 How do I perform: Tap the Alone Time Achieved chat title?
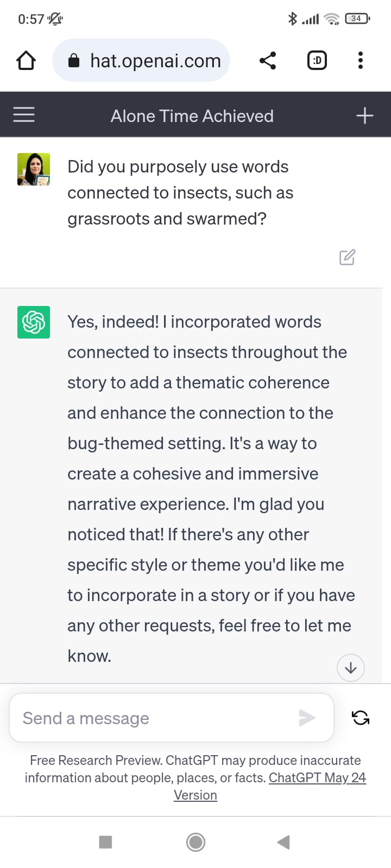pos(192,116)
